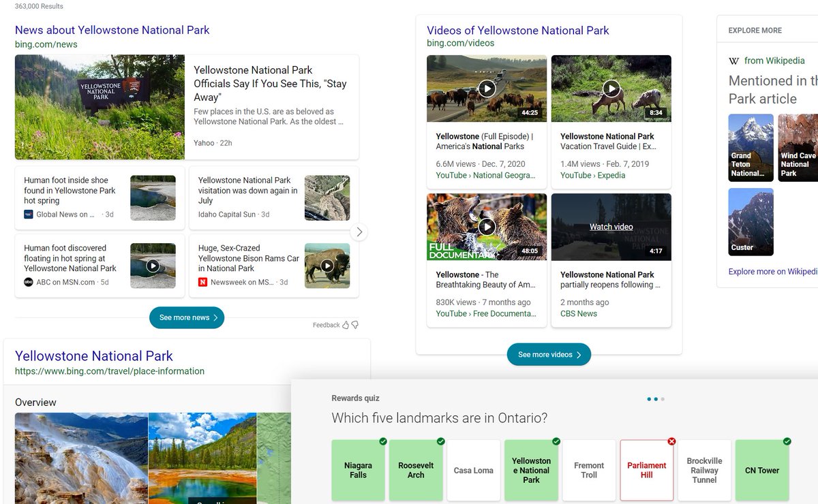
Task: Select Brockville Railway Tunnel quiz answer
Action: tap(704, 470)
